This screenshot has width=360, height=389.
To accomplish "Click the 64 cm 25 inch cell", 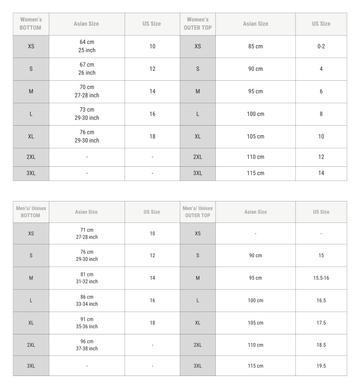I will point(87,46).
